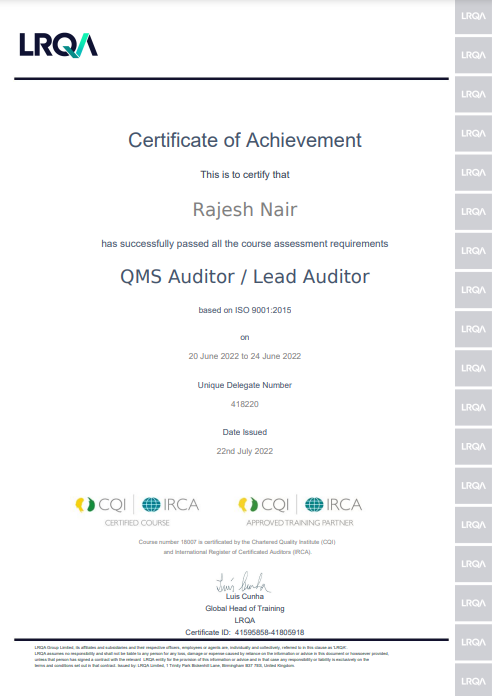Click the title 'Global Head of Training'
The width and height of the screenshot is (492, 696).
(x=245, y=609)
